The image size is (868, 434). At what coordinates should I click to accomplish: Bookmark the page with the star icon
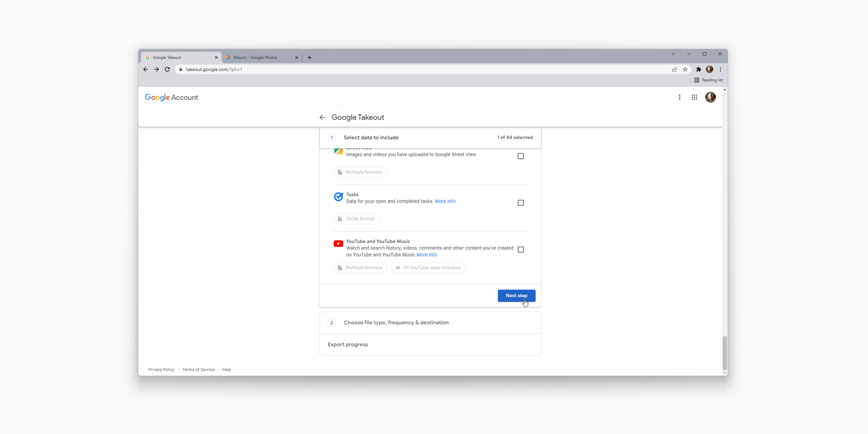coord(685,69)
